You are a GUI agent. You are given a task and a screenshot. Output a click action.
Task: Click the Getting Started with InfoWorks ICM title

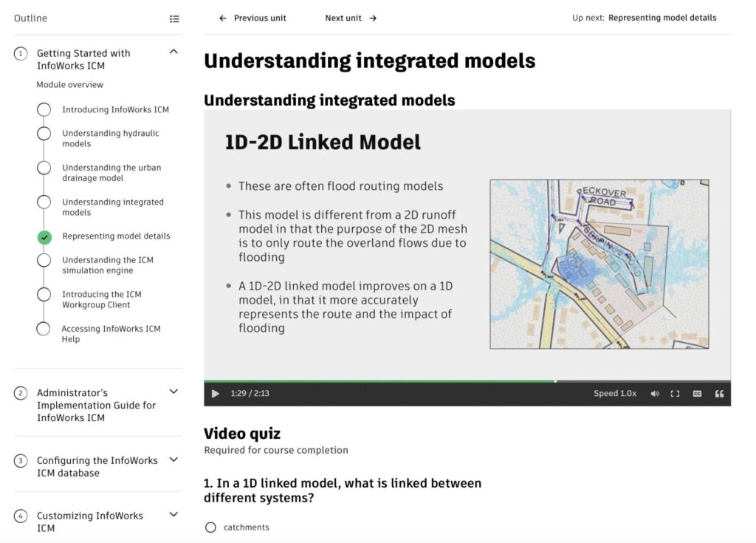tap(83, 59)
